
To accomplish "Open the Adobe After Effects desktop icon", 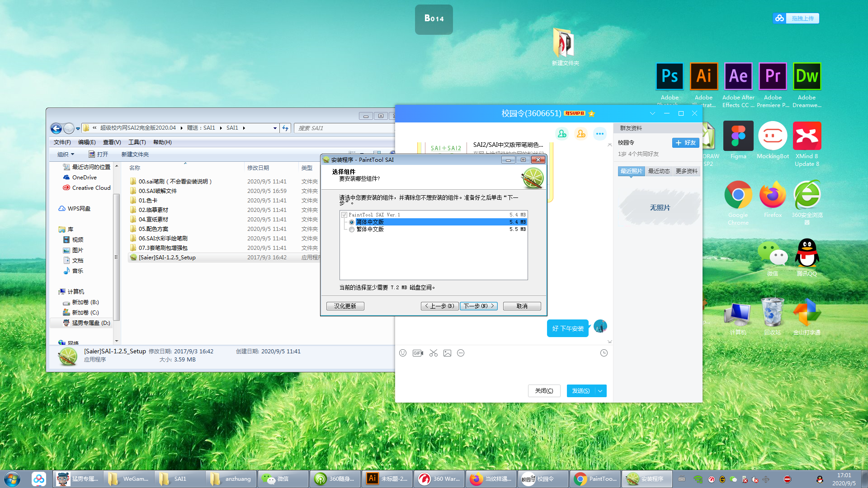I will (738, 77).
